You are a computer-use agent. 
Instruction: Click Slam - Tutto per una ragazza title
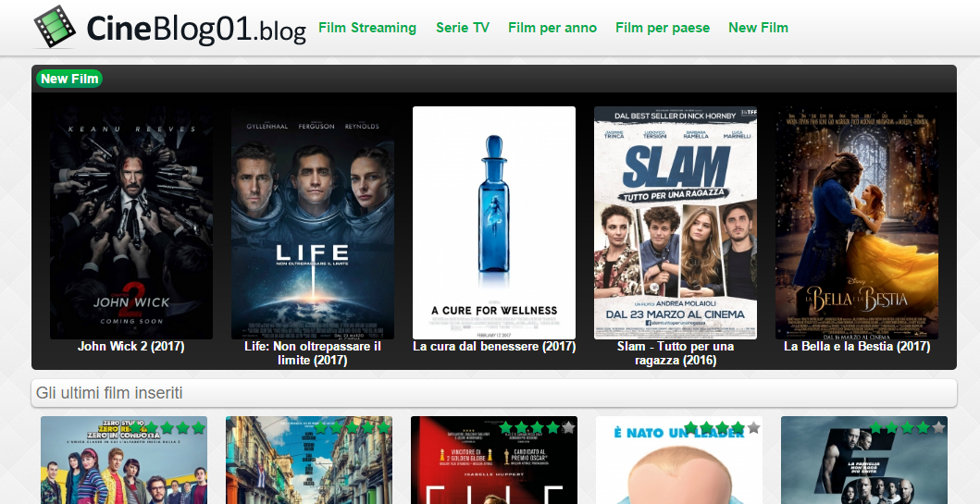[x=676, y=353]
